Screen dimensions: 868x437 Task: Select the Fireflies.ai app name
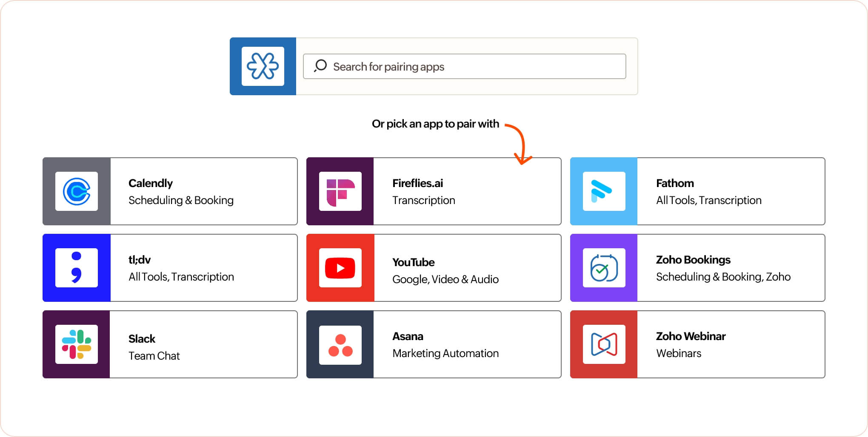(x=417, y=183)
